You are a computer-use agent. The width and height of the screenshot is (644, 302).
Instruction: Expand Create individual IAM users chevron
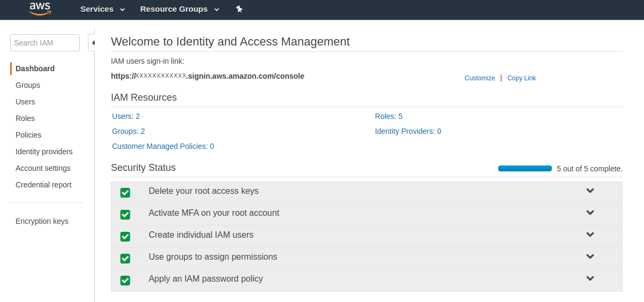590,235
